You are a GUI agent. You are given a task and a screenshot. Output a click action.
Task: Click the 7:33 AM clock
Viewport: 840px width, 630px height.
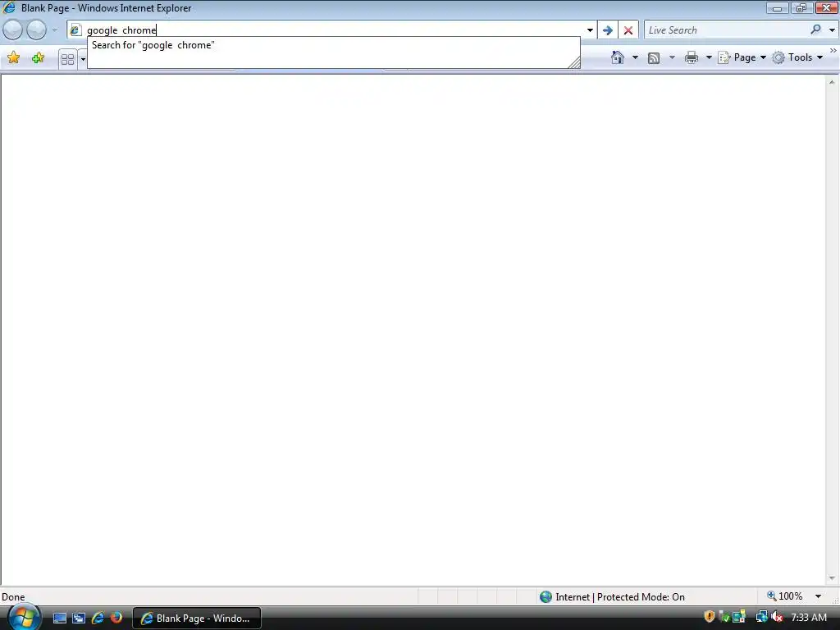click(x=809, y=618)
